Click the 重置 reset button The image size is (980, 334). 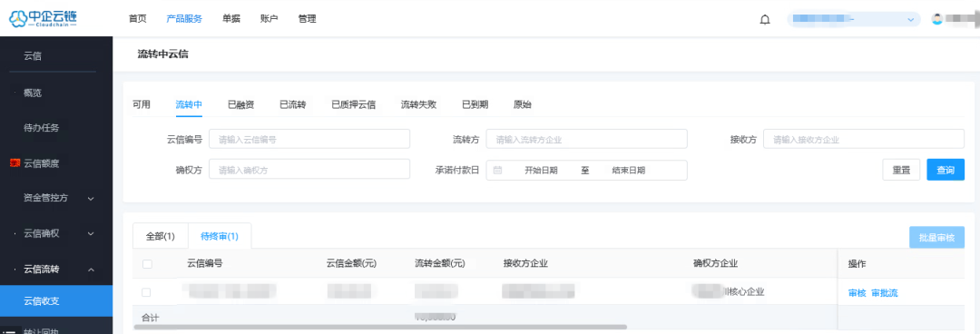[x=901, y=170]
